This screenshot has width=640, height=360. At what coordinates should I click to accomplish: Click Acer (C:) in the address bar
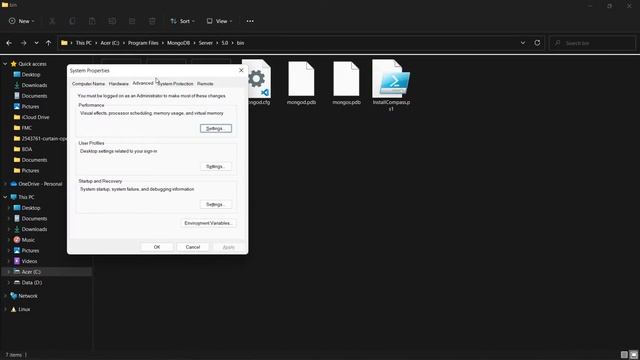110,43
